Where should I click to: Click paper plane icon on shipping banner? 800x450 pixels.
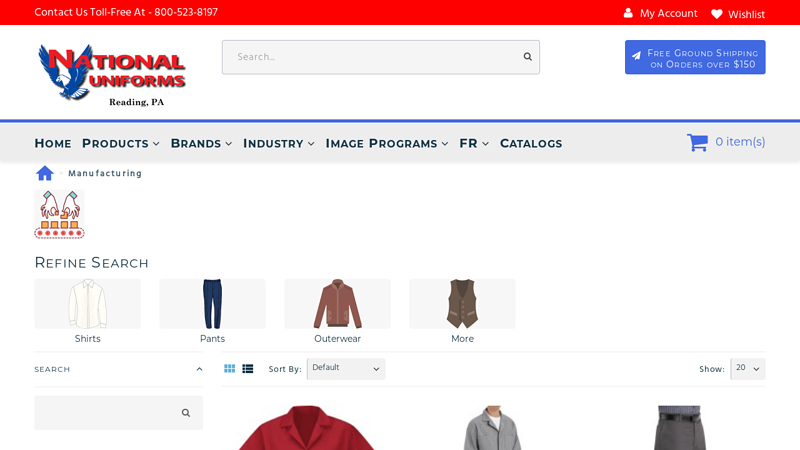tap(636, 56)
